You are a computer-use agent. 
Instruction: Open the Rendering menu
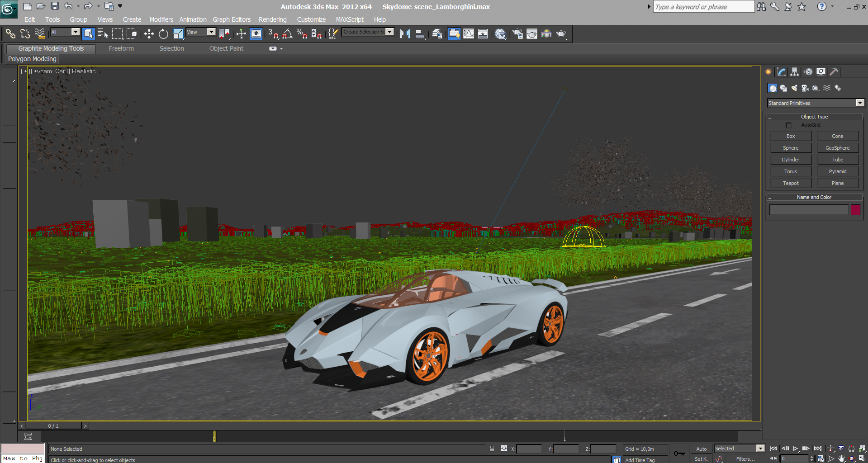(272, 19)
